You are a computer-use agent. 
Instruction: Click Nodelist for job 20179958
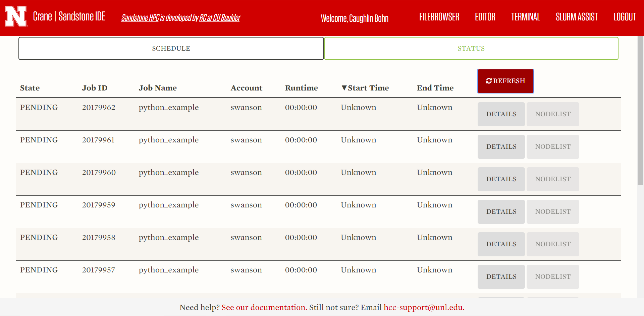[552, 244]
